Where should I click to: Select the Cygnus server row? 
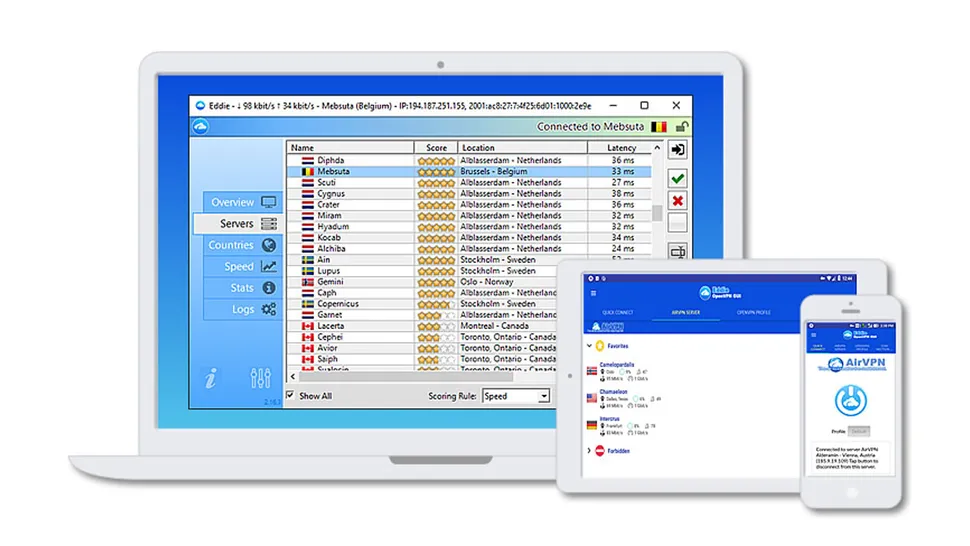point(469,194)
